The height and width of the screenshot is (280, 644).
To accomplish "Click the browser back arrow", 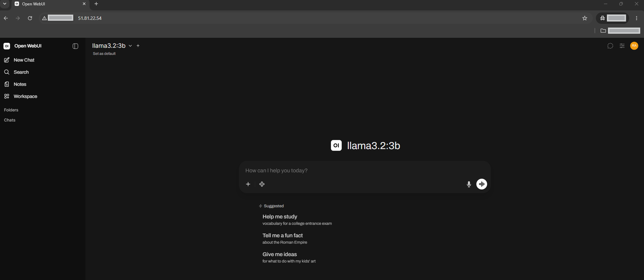I will (x=6, y=18).
